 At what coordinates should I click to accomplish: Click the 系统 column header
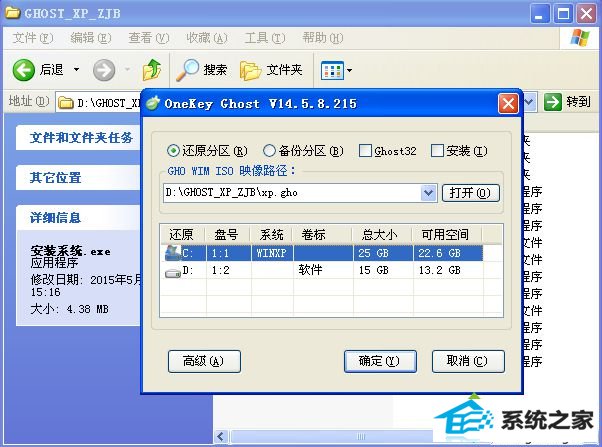[271, 234]
